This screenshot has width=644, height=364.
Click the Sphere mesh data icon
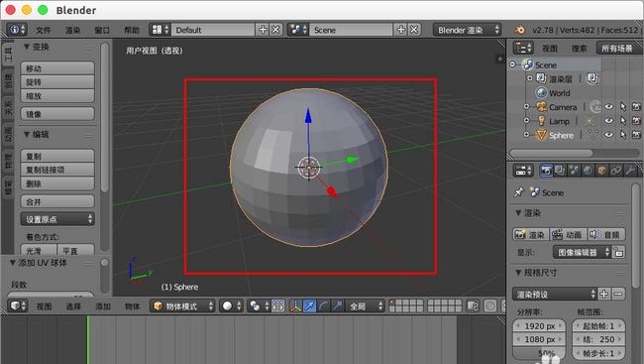[x=593, y=135]
